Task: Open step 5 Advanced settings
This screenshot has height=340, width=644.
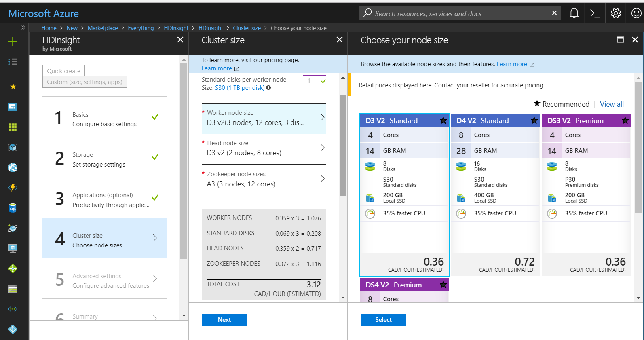Action: click(104, 279)
